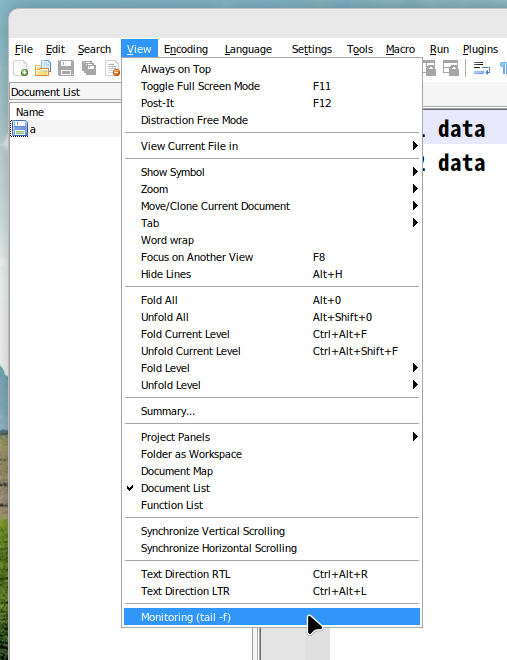The image size is (507, 660).
Task: Open the Encoding menu
Action: 186,49
